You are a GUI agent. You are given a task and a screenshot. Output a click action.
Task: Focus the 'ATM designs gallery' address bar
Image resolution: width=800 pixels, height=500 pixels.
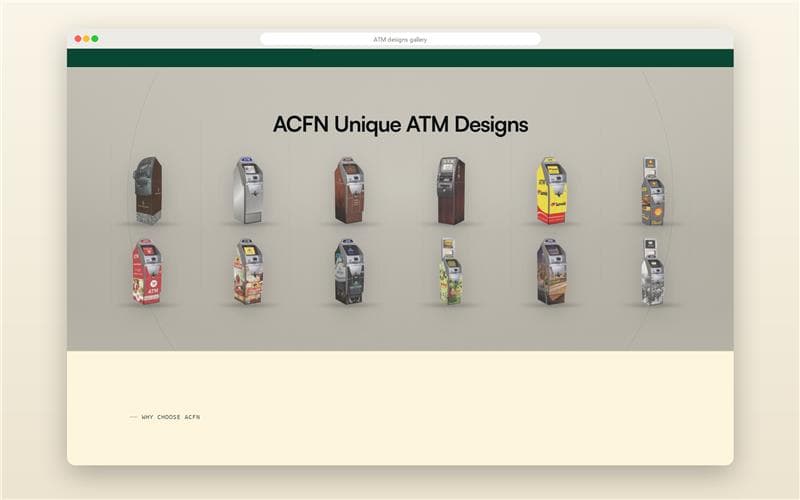click(400, 39)
